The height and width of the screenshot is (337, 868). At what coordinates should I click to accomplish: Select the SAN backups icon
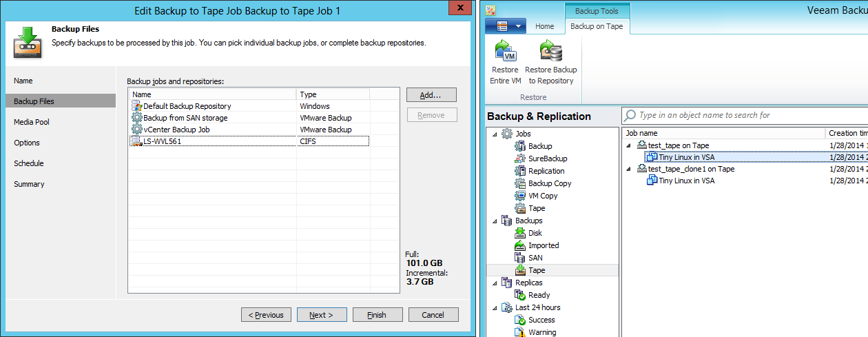pyautogui.click(x=520, y=258)
